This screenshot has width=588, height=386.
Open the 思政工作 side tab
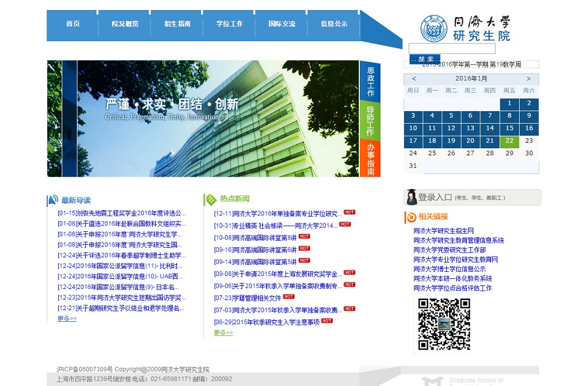[370, 81]
